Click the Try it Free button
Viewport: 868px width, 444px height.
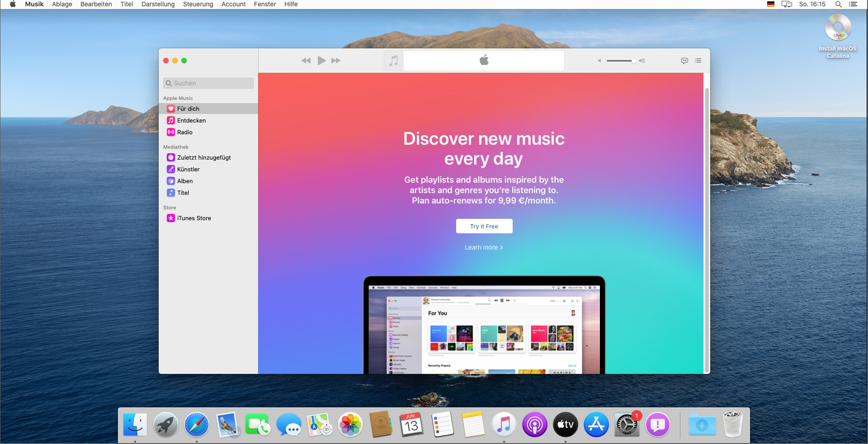(x=484, y=226)
